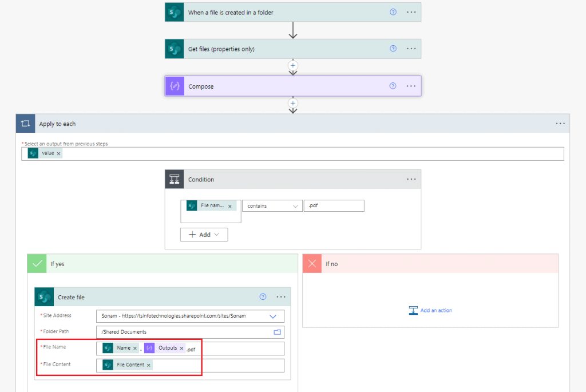This screenshot has height=392, width=586.
Task: Open the 'contains' operator dropdown
Action: (272, 206)
